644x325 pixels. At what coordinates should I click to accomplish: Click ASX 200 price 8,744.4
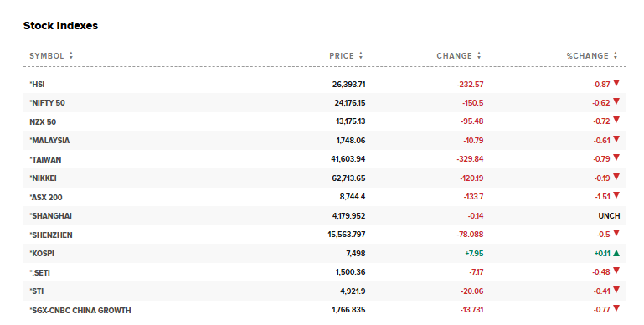tap(353, 197)
